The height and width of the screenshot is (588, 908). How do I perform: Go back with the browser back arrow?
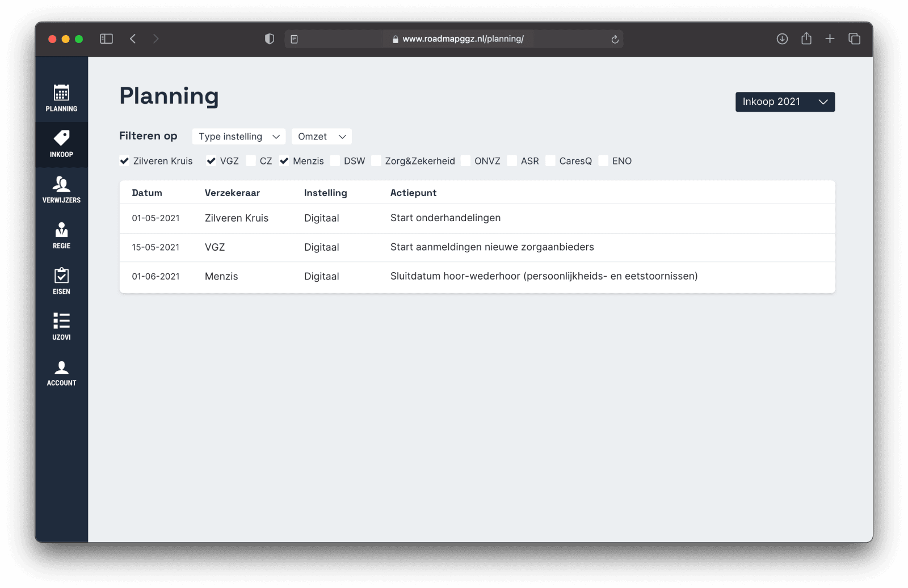tap(133, 39)
